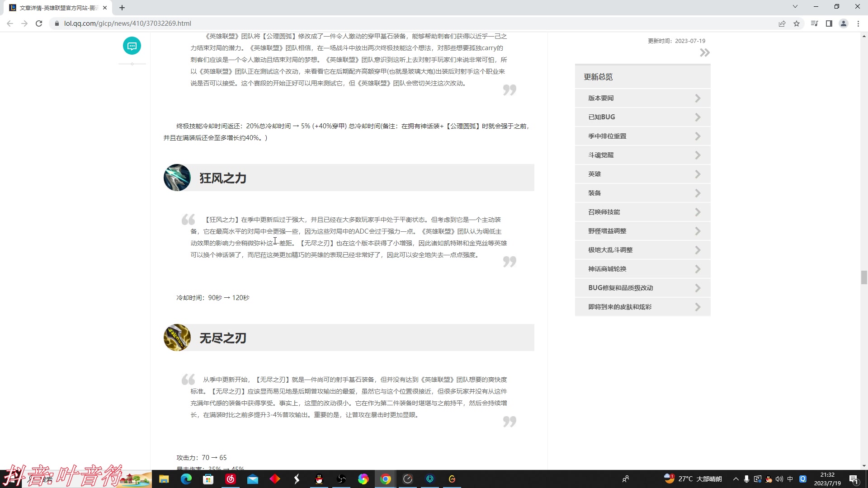Open File Explorer from taskbar
868x488 pixels.
point(164,479)
